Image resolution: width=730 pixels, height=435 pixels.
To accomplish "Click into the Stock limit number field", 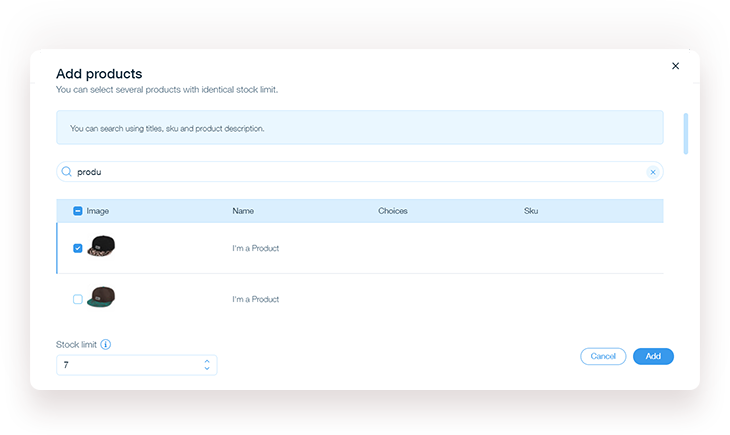I will click(x=136, y=365).
